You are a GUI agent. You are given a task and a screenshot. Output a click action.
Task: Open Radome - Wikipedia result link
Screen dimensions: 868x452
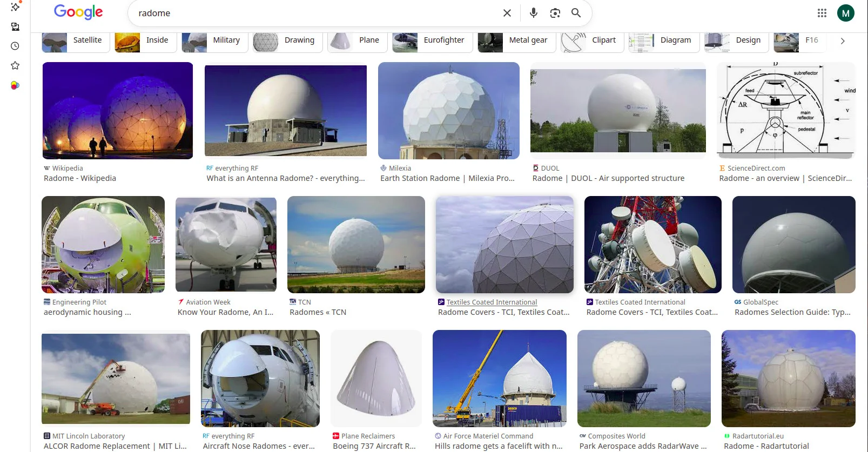pos(80,178)
